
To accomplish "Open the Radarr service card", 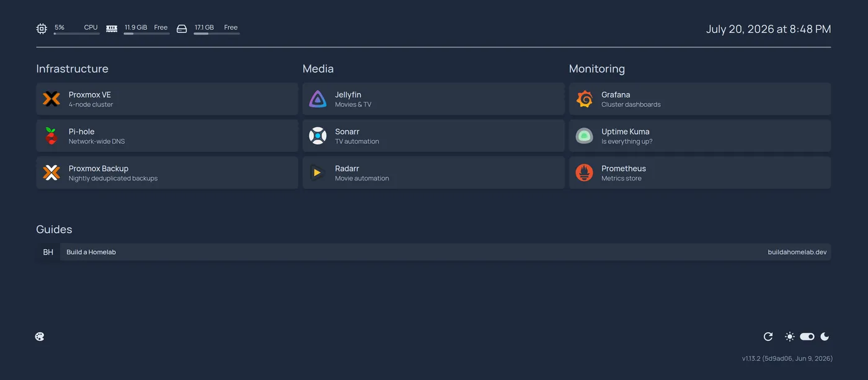I will point(433,172).
